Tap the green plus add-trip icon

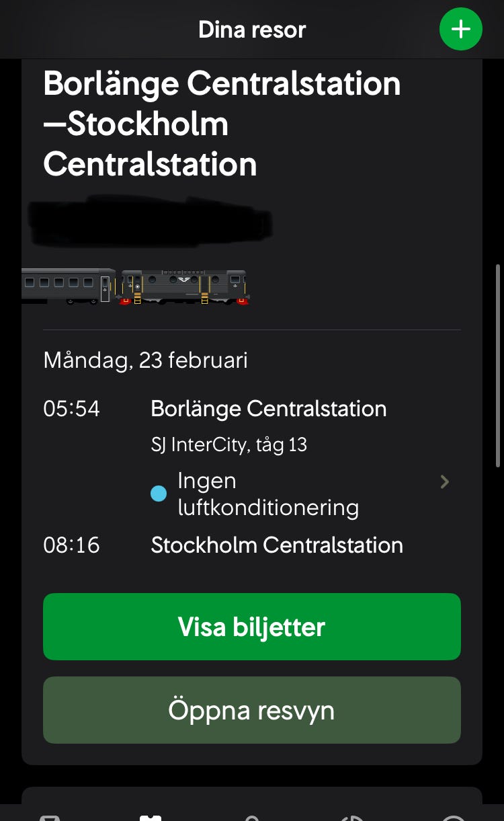[460, 29]
